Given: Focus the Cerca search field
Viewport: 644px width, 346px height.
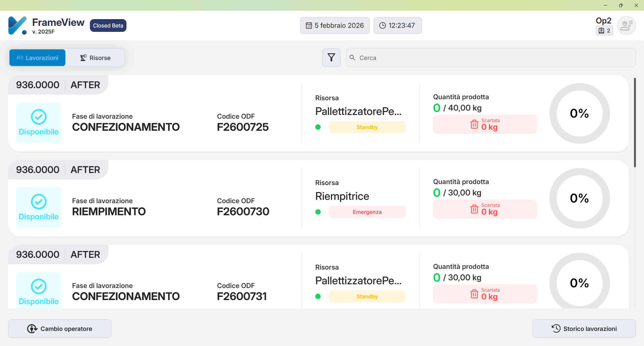Looking at the screenshot, I should tap(491, 58).
